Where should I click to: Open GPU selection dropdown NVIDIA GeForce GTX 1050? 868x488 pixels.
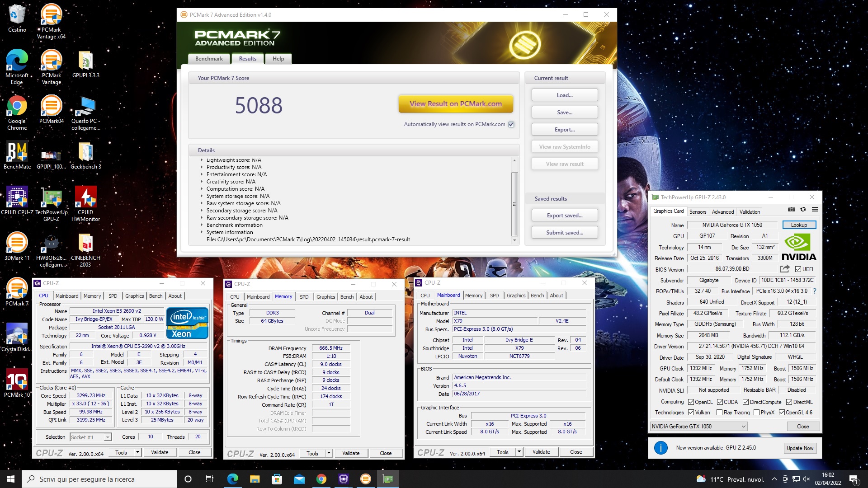(x=698, y=427)
